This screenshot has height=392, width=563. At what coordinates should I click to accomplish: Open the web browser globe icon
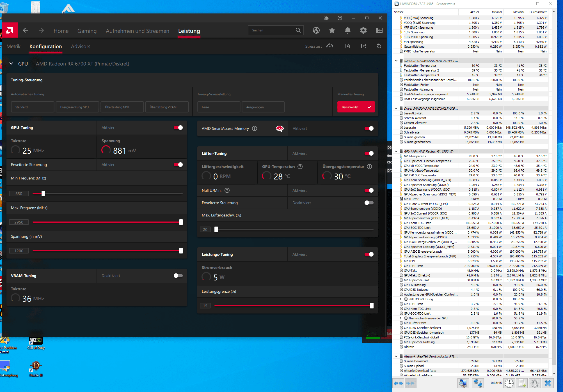coord(316,30)
